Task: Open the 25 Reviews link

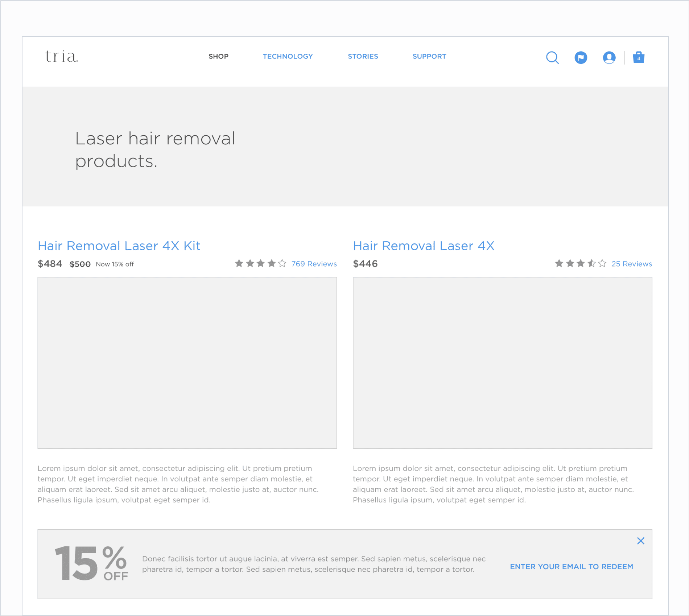Action: point(632,264)
